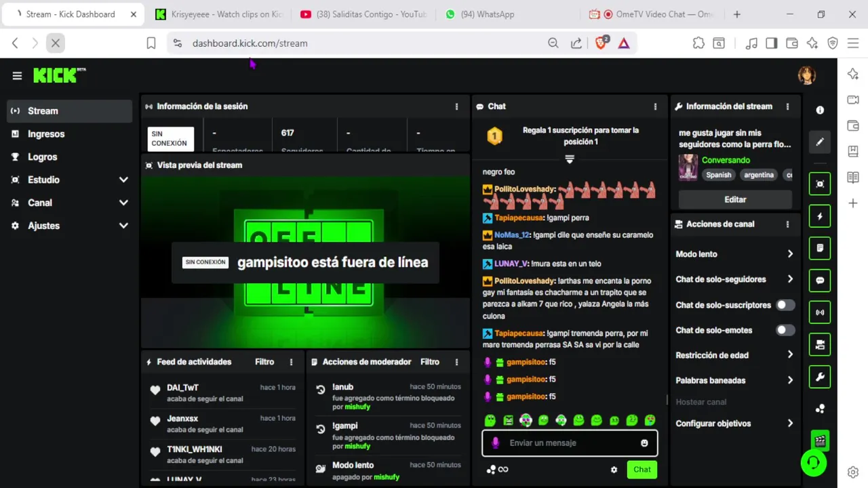
Task: Toggle the moderator actions document widget icon
Action: click(x=820, y=248)
